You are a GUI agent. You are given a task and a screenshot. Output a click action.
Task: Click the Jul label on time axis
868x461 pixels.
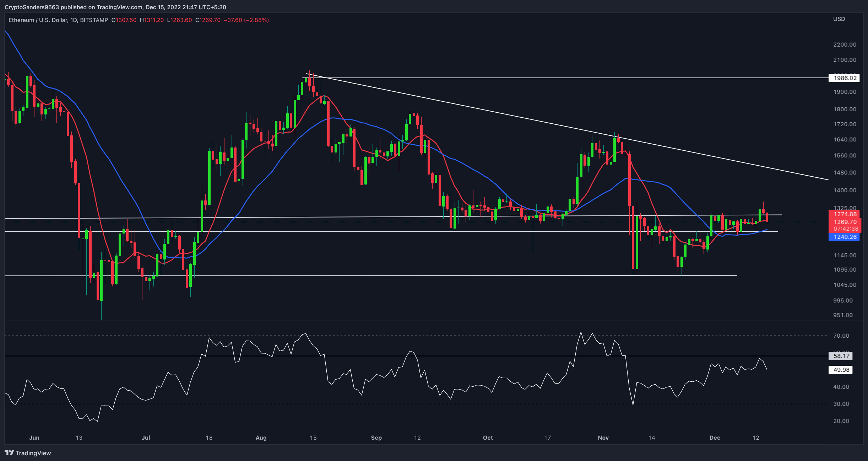[146, 438]
